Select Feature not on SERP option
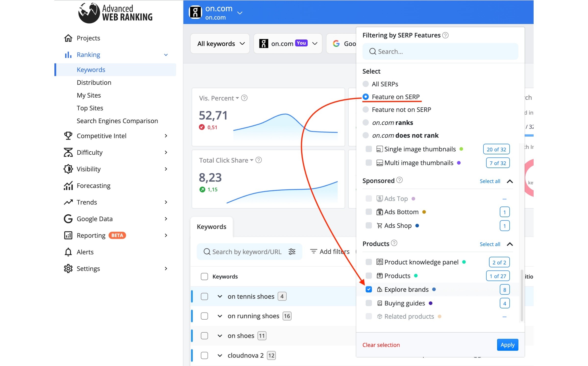 point(366,110)
